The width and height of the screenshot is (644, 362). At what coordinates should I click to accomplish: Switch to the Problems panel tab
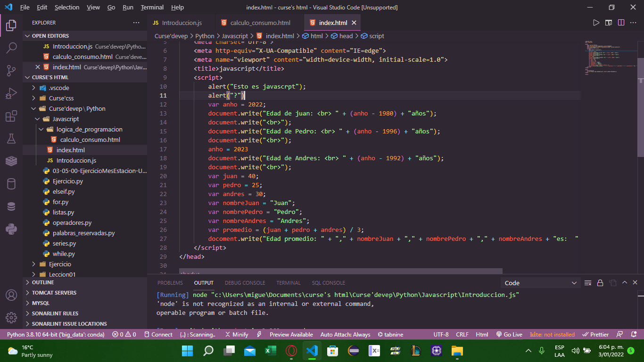coord(170,283)
